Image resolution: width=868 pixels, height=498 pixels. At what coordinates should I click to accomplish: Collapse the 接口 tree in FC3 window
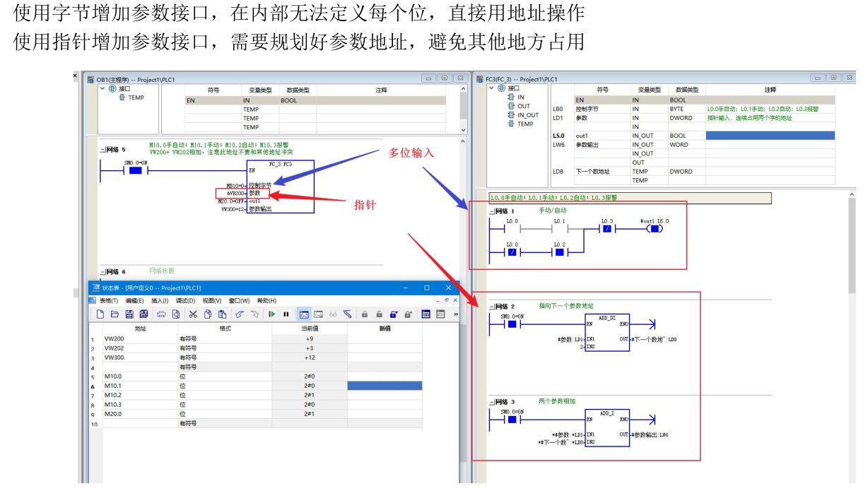[x=491, y=88]
